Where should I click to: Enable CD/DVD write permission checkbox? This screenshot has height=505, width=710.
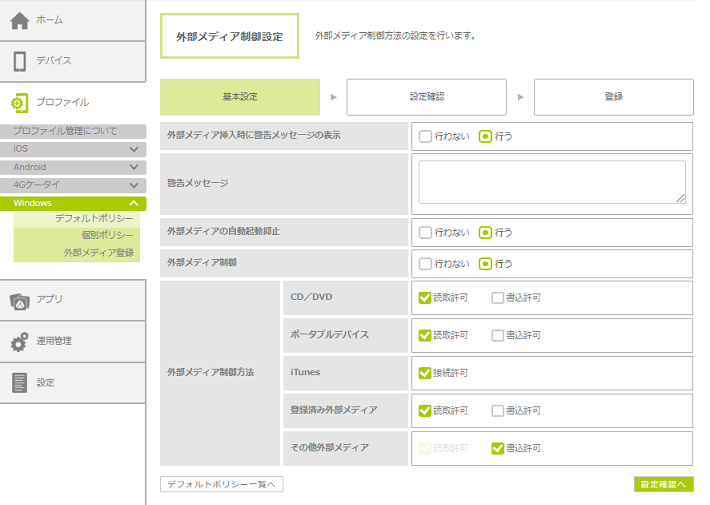[498, 297]
